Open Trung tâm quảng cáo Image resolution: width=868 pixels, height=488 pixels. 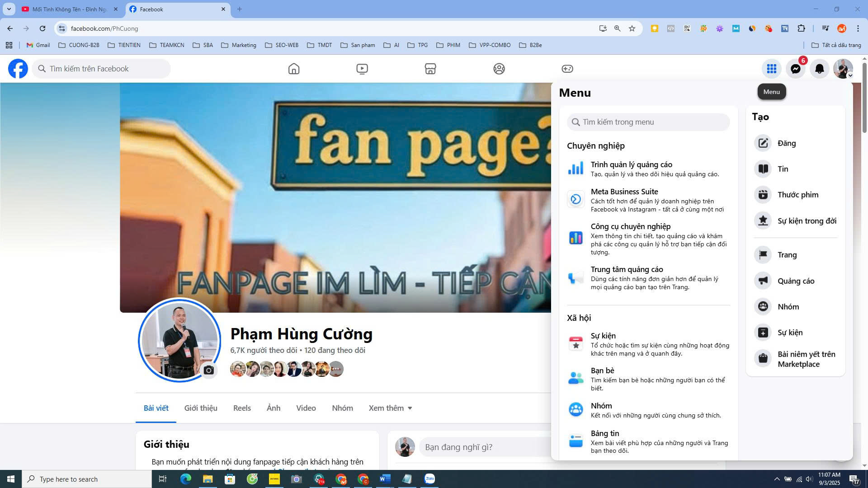pos(648,278)
